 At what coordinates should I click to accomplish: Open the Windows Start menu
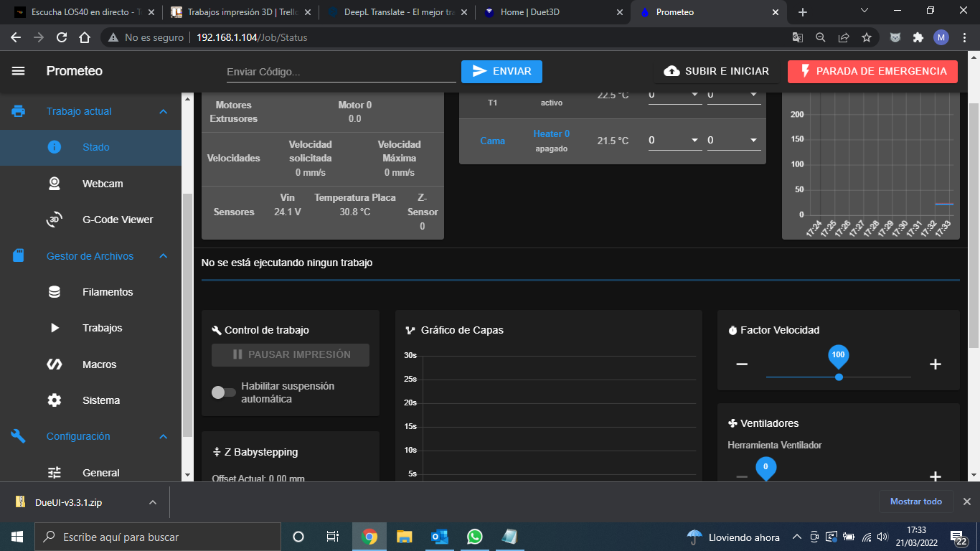click(17, 537)
